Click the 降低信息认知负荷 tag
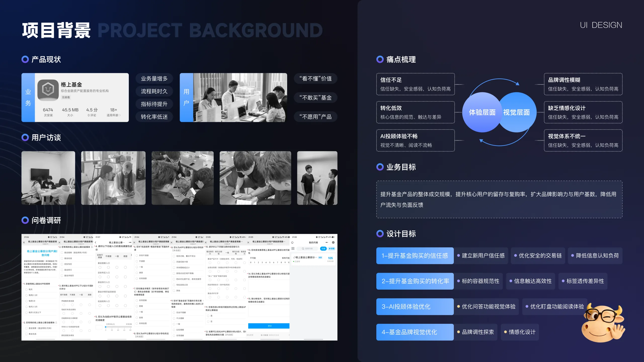 pos(595,256)
